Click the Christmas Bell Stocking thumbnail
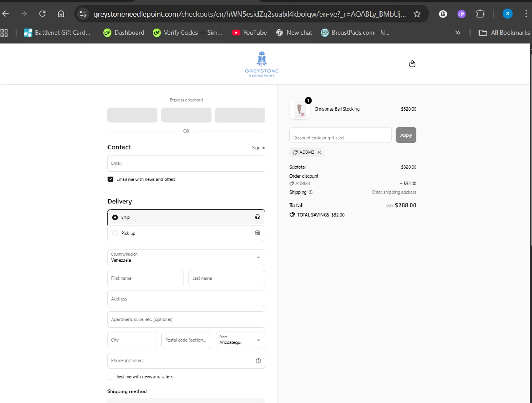This screenshot has height=403, width=532. point(300,109)
